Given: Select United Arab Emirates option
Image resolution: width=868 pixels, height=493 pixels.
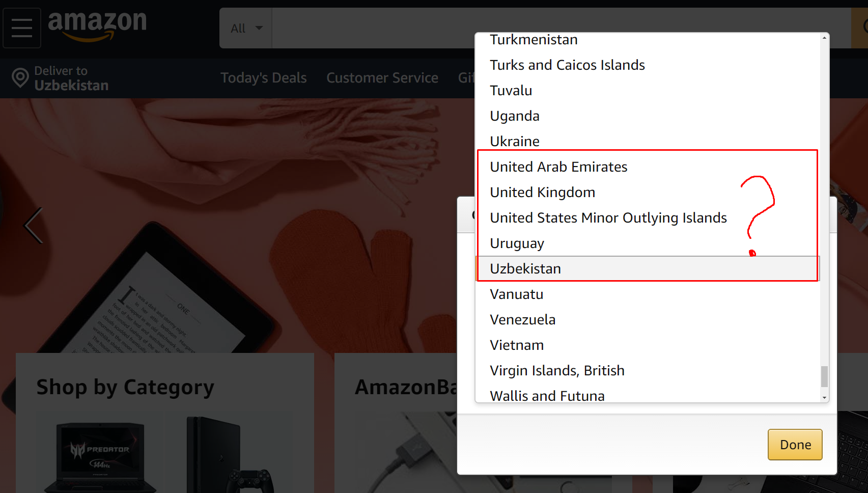Looking at the screenshot, I should [558, 167].
